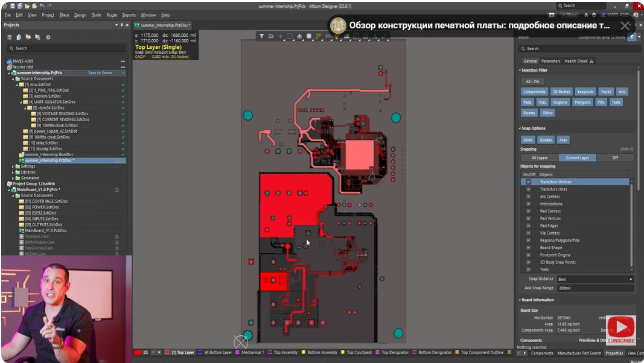Click the interactive routing icon in the Active Bar
Image resolution: width=644 pixels, height=363 pixels.
(318, 36)
